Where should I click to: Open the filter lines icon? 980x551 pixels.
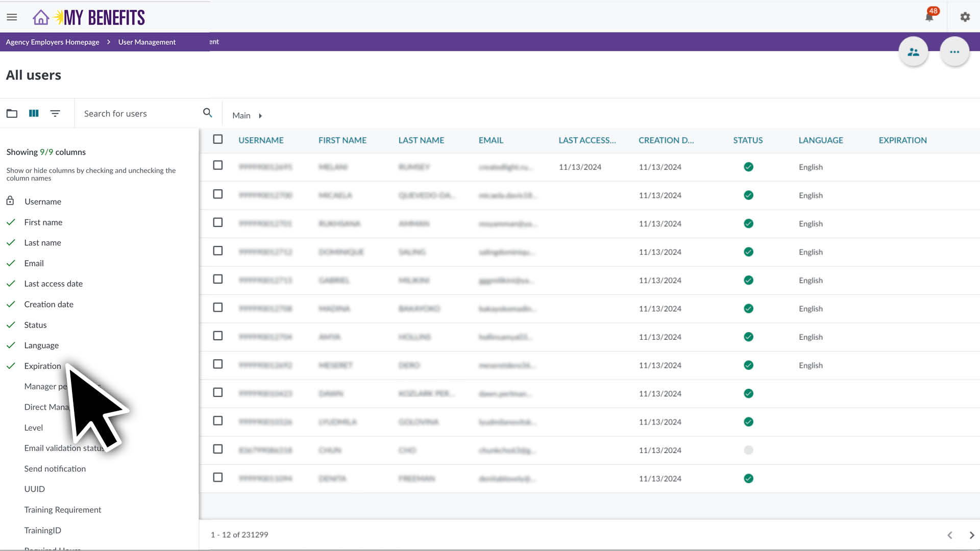pos(55,113)
